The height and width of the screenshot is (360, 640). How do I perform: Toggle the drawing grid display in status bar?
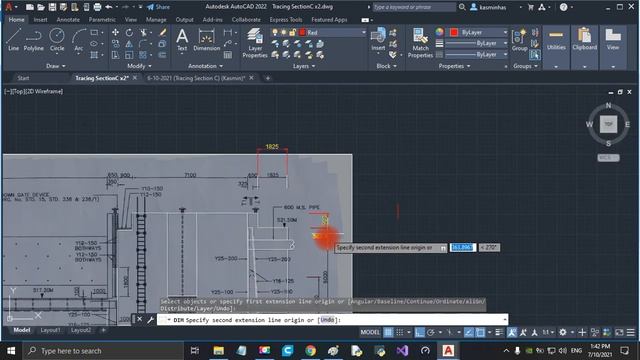[x=388, y=332]
